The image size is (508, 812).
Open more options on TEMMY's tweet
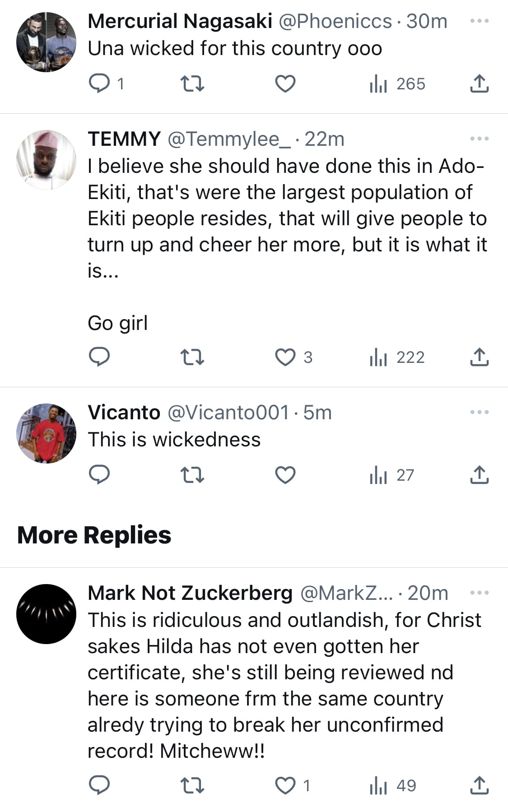tap(479, 139)
